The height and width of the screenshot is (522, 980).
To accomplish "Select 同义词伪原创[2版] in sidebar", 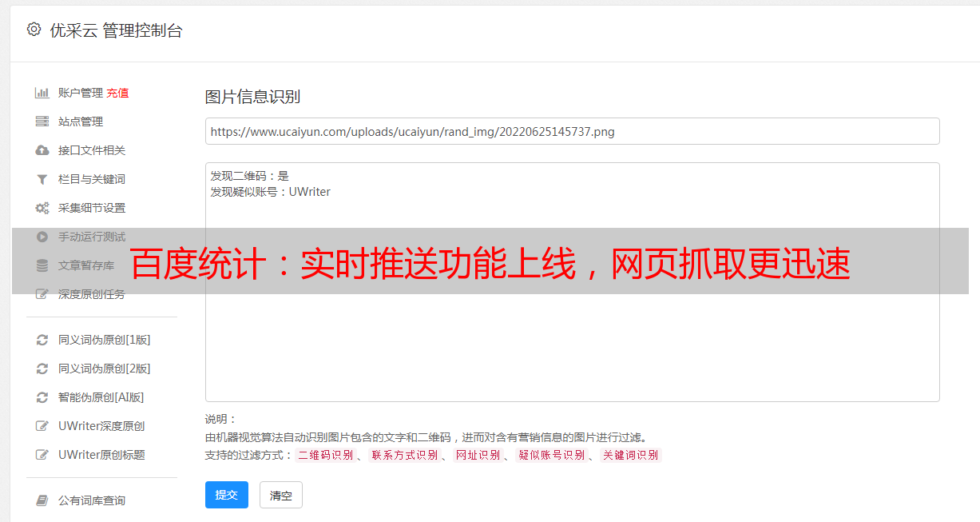I will point(105,369).
